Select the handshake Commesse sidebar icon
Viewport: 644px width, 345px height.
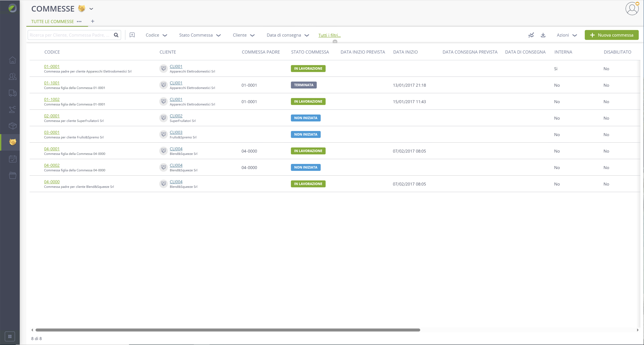click(12, 142)
